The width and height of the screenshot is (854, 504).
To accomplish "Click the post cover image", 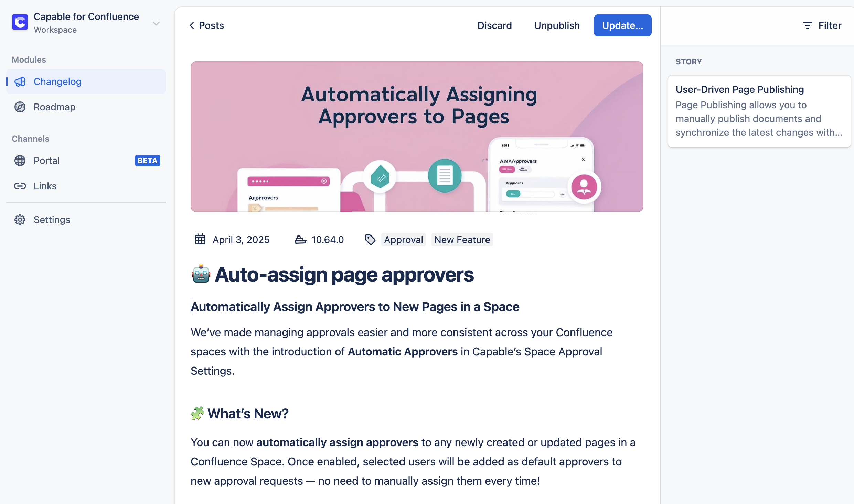I will 417,136.
